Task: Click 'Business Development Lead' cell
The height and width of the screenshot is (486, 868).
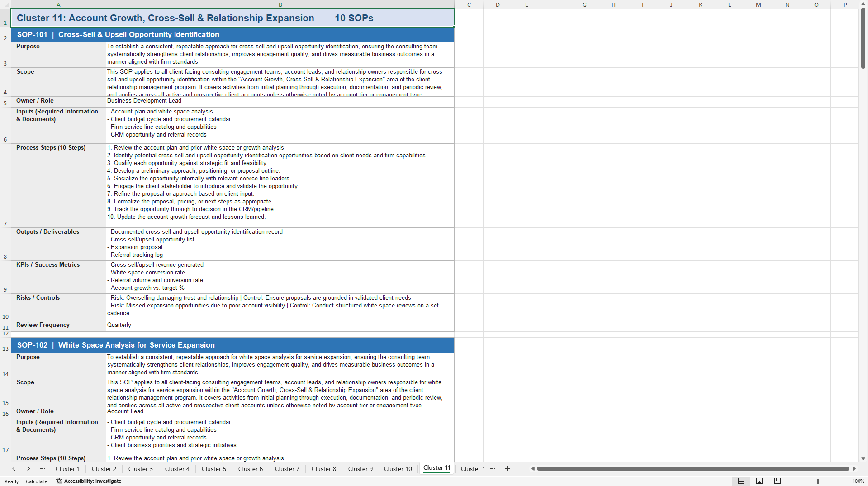Action: coord(280,102)
